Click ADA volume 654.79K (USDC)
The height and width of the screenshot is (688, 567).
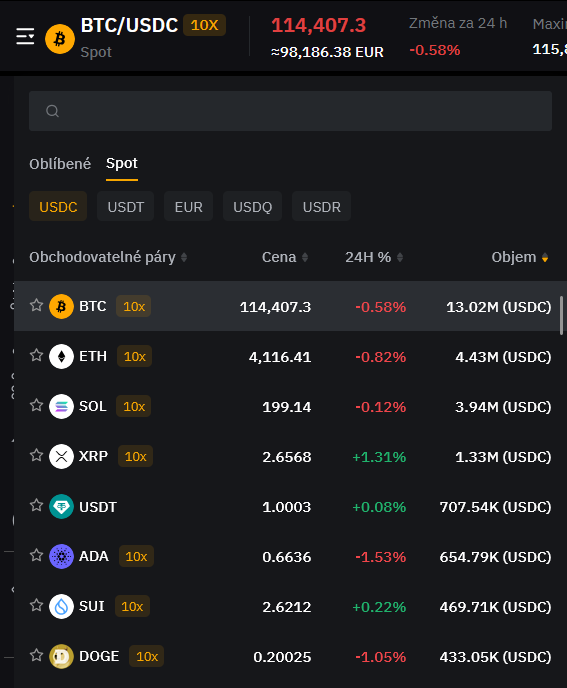click(x=495, y=557)
